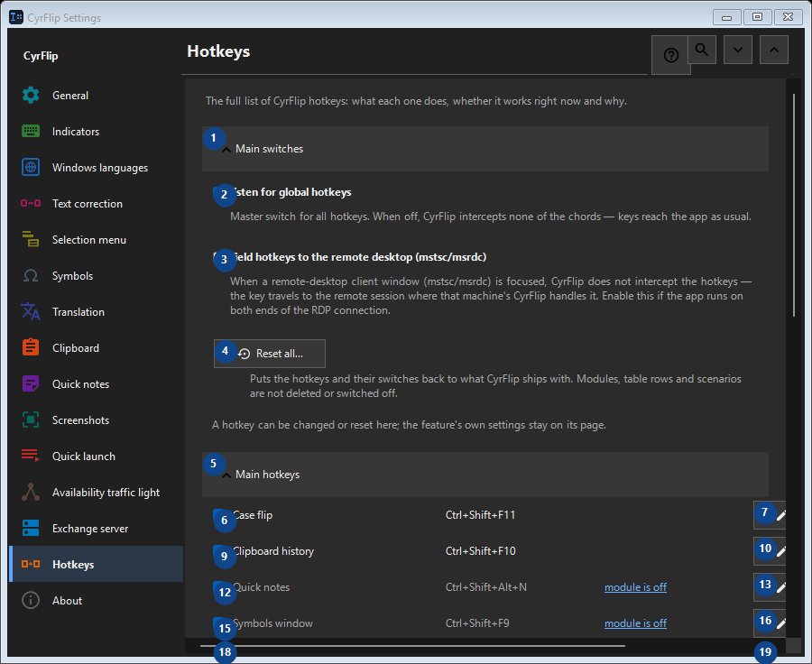Collapse the Main switches section
Image resolution: width=812 pixels, height=664 pixels.
click(x=484, y=149)
